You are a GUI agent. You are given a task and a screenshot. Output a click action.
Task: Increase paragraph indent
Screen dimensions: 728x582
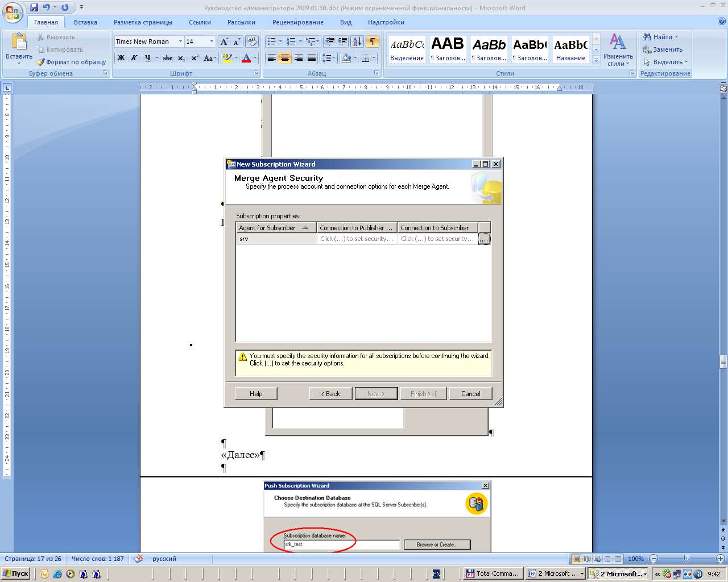pos(343,41)
